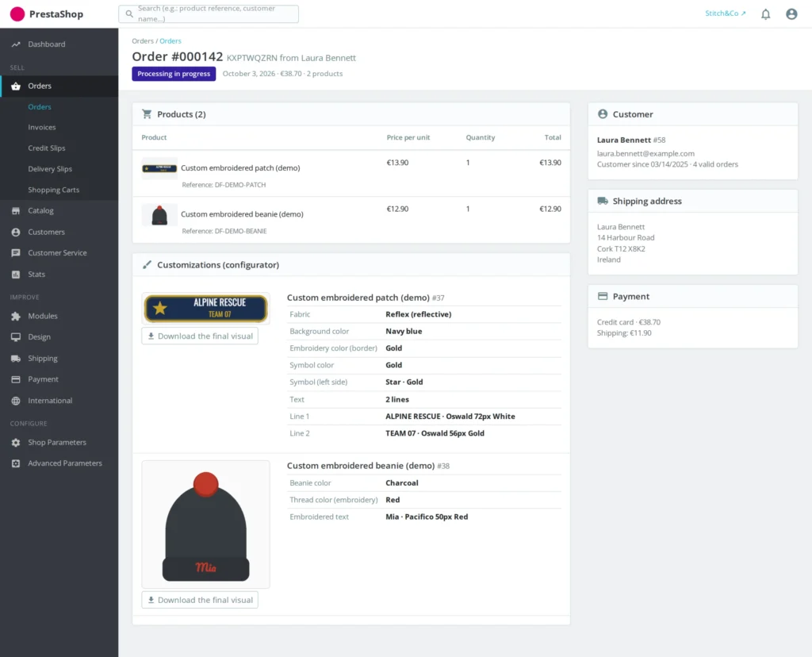
Task: Click the Stats chart icon
Action: pyautogui.click(x=16, y=274)
